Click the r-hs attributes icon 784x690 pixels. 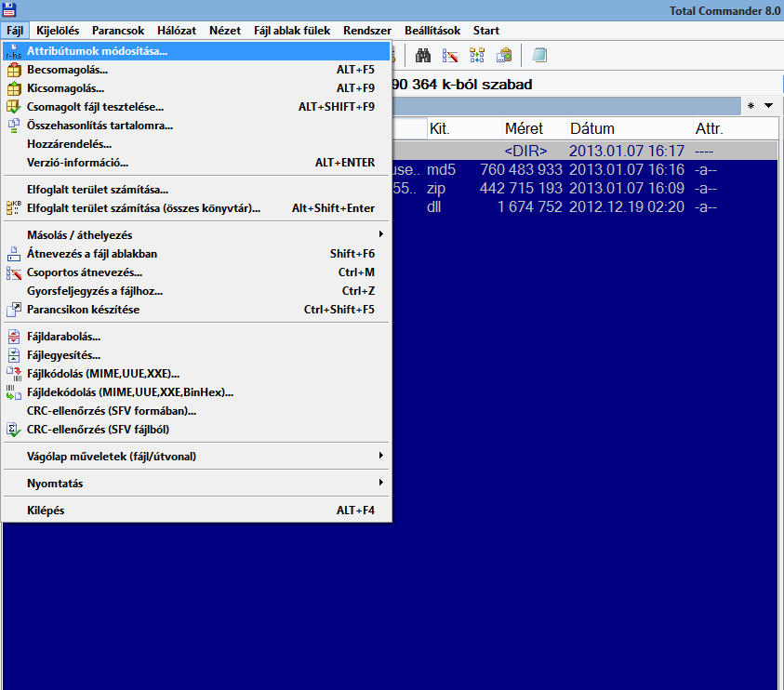[x=14, y=51]
